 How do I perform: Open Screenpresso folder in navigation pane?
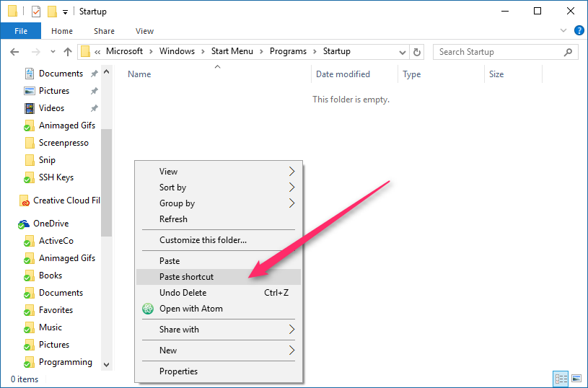[63, 143]
